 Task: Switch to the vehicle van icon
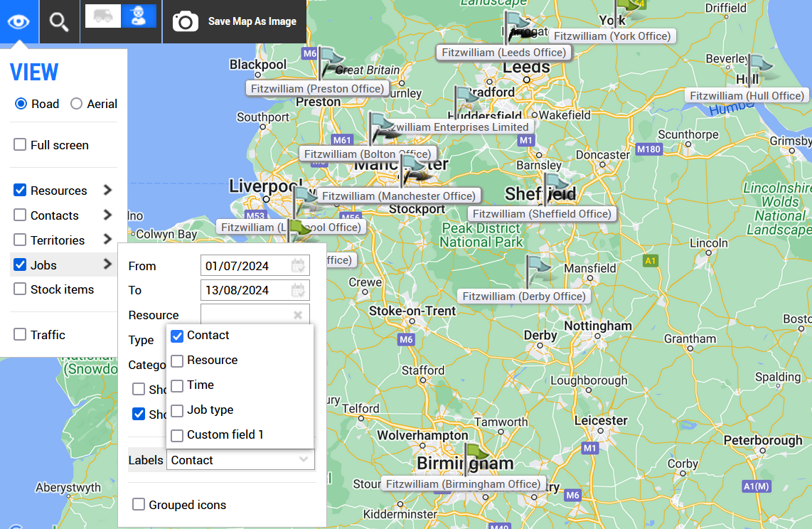point(103,16)
